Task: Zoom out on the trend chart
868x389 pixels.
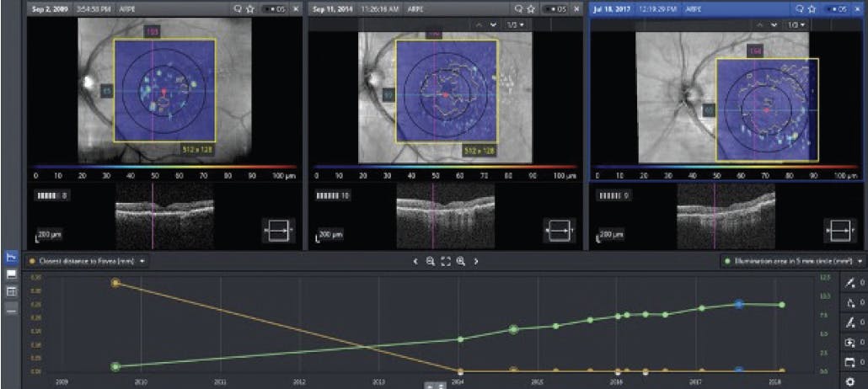Action: click(430, 262)
